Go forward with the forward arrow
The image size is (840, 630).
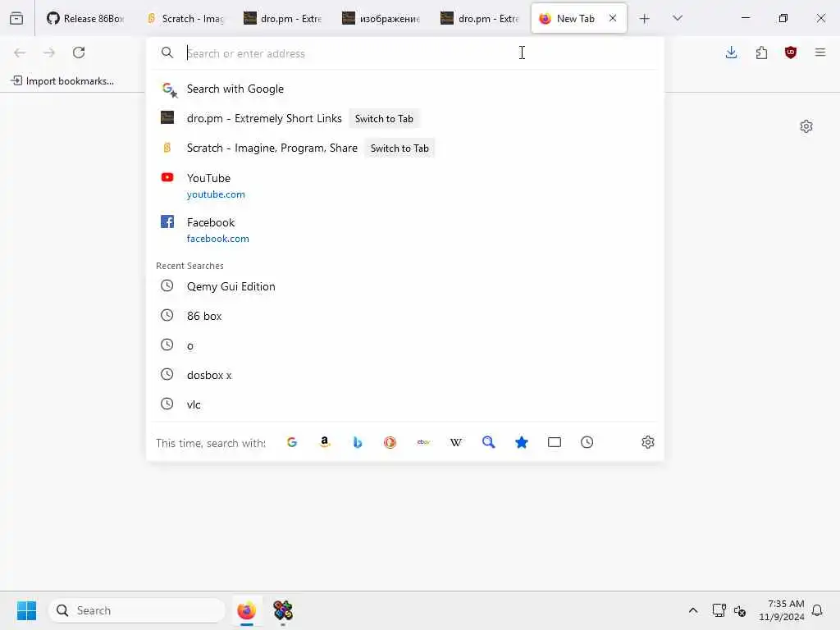point(49,52)
